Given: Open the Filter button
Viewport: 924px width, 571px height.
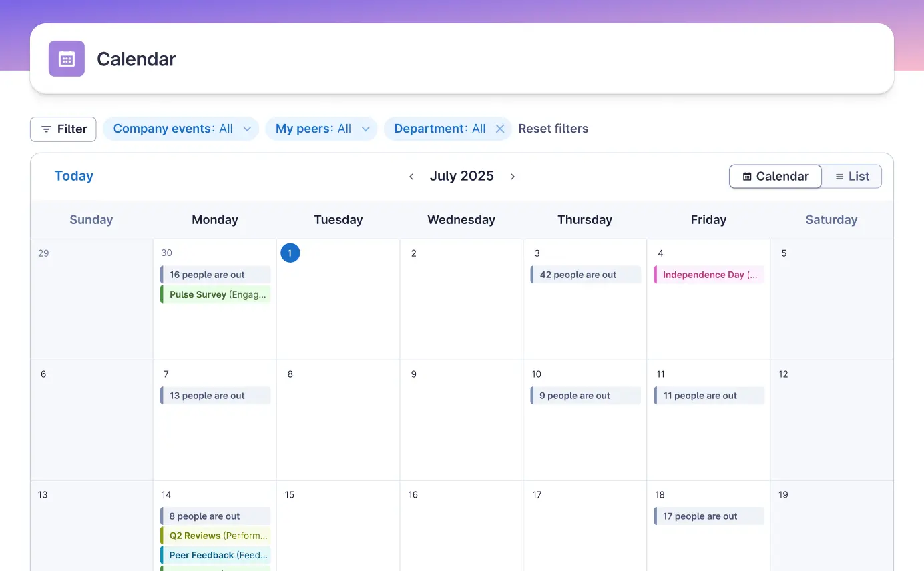Looking at the screenshot, I should (63, 129).
